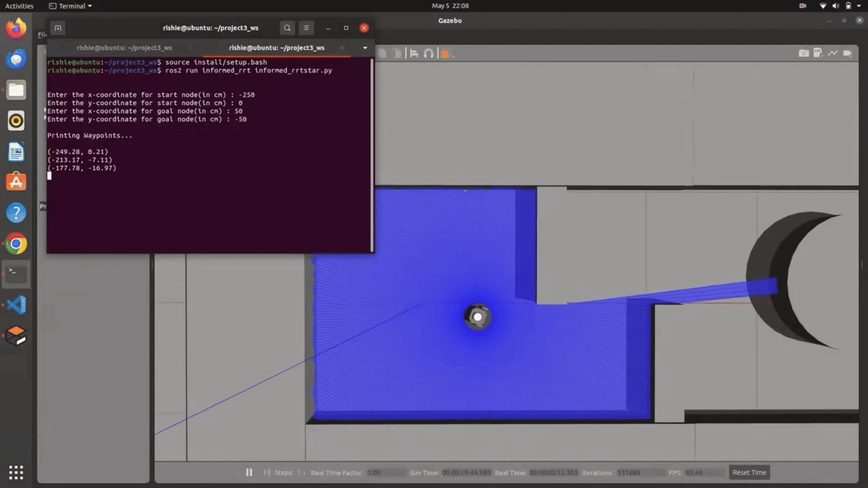Open the Files manager dock icon
Screen dimensions: 868x488
16,90
